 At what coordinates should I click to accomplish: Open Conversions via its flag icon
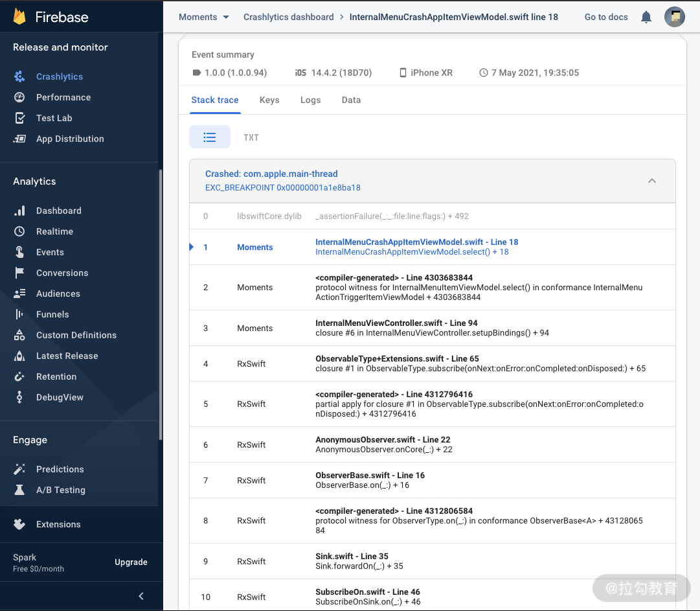tap(19, 272)
